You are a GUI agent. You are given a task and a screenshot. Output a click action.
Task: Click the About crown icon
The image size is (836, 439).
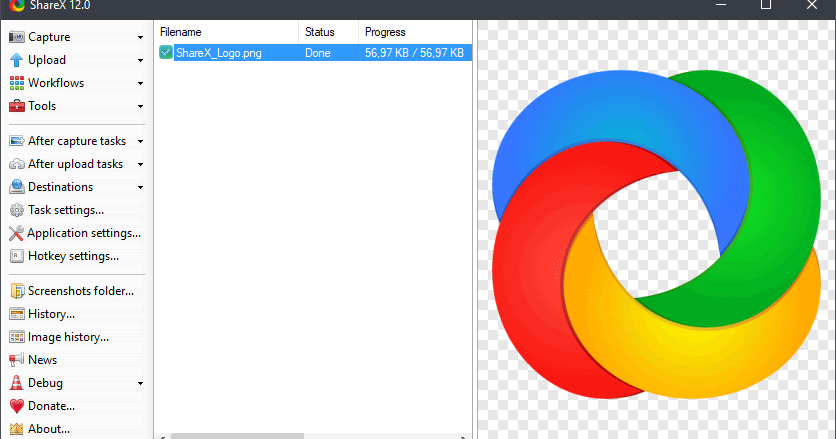pos(17,429)
